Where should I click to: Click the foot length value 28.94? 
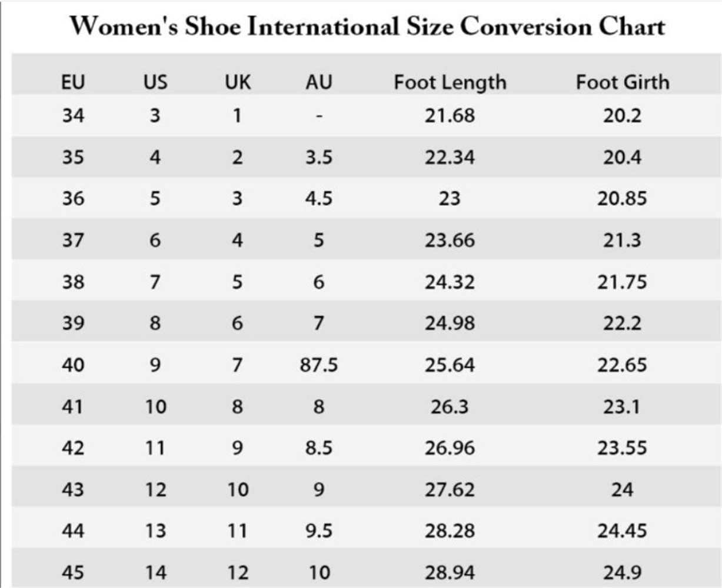tap(450, 573)
